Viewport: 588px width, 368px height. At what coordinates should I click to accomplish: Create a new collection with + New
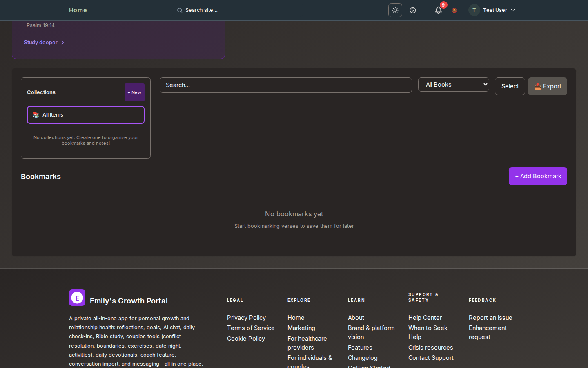pyautogui.click(x=134, y=92)
